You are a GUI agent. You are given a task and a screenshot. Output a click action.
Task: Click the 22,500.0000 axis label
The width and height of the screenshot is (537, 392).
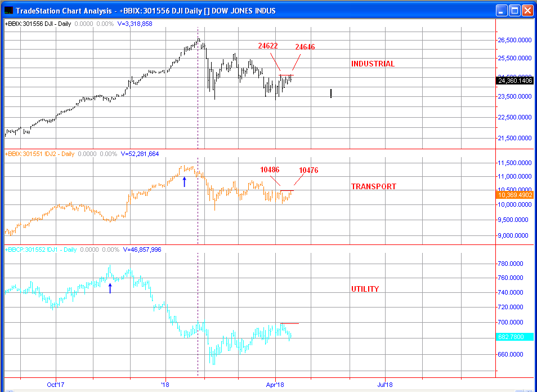pos(514,117)
